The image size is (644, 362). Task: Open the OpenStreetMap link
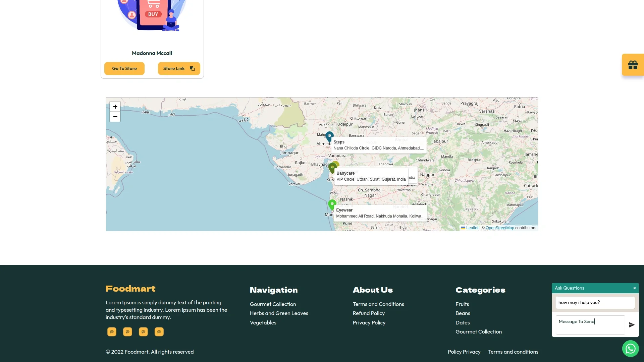[499, 228]
